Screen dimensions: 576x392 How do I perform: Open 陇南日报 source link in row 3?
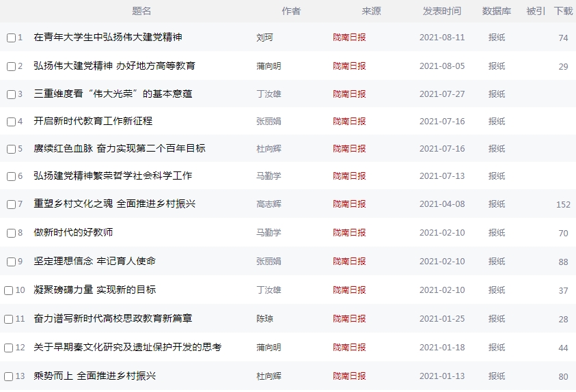(x=349, y=94)
